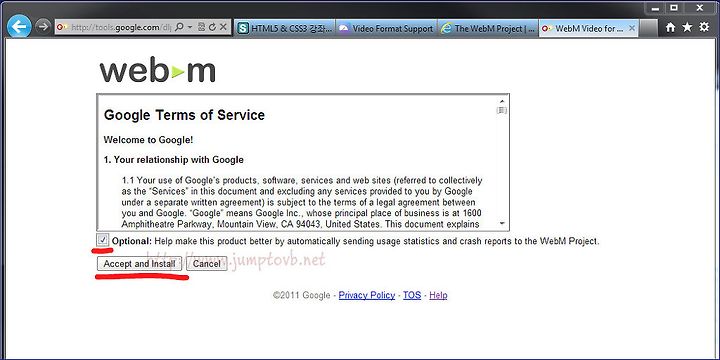The height and width of the screenshot is (360, 720).
Task: Open the Tools gear menu
Action: pyautogui.click(x=704, y=28)
